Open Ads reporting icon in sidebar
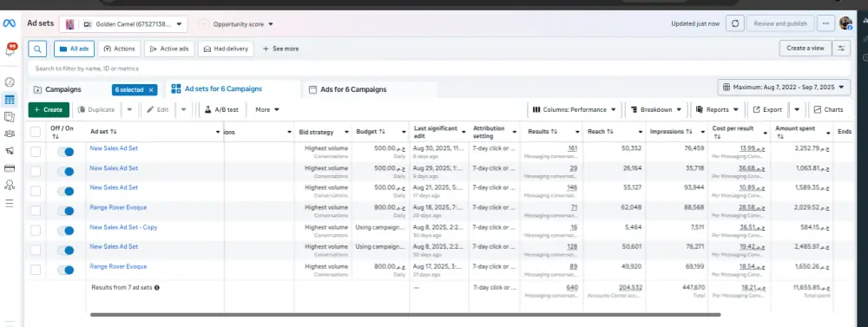The width and height of the screenshot is (868, 327). pos(10,117)
